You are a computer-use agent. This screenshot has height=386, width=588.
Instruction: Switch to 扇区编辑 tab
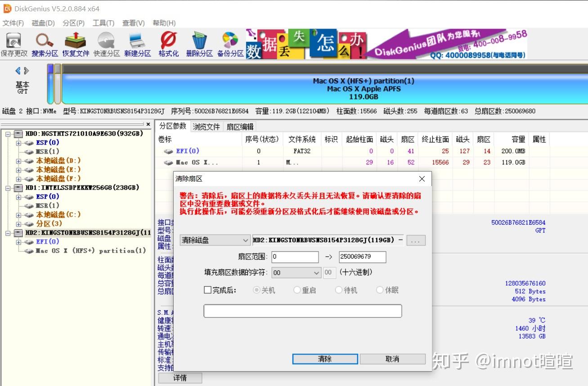[x=240, y=127]
